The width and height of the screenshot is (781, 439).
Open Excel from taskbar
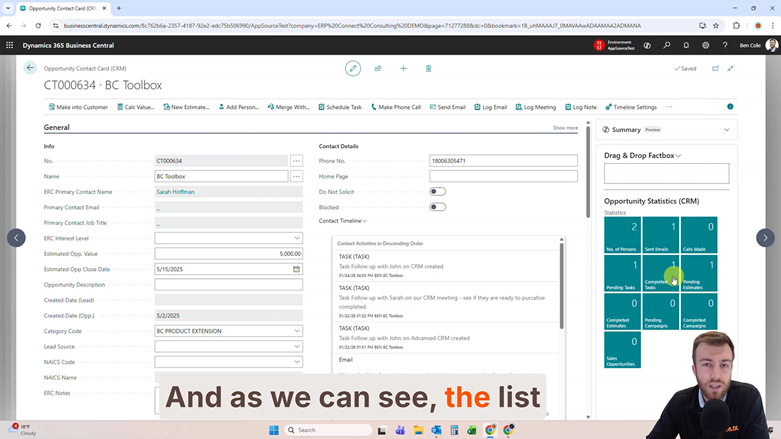[x=472, y=430]
